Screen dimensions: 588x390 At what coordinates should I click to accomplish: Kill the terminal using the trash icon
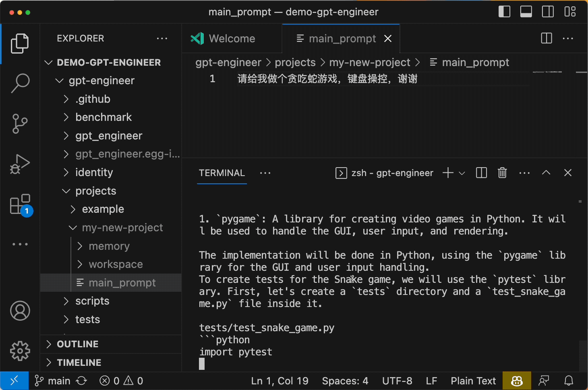[x=502, y=172]
